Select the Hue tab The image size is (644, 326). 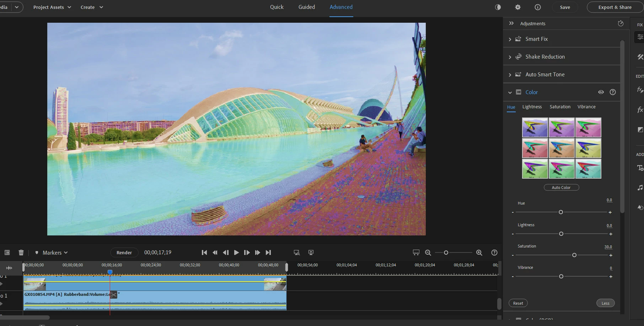(x=511, y=107)
